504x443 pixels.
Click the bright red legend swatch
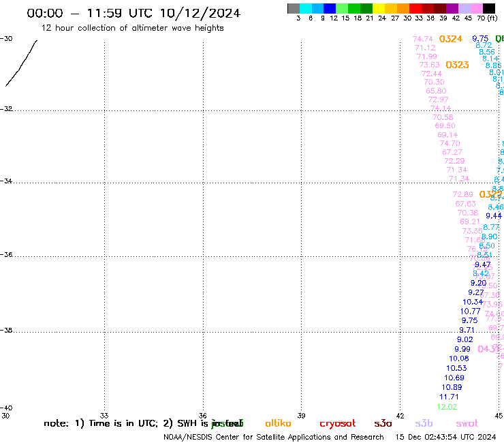click(415, 8)
